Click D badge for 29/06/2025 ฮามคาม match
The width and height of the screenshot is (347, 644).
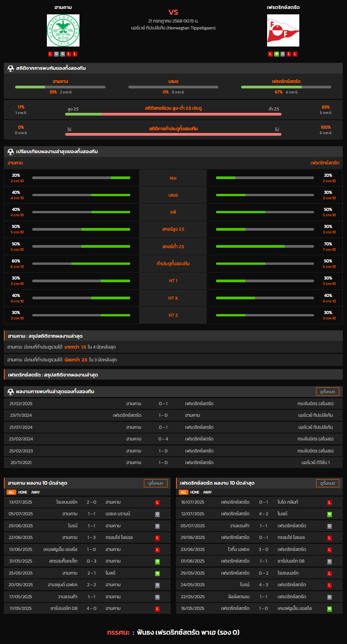157,526
